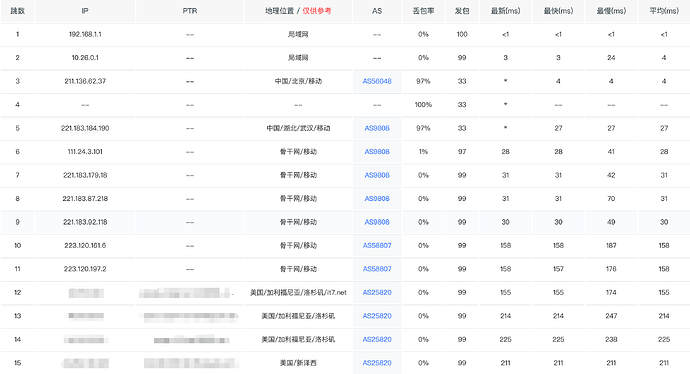Click the 平均(ms) column header
The width and height of the screenshot is (690, 374).
click(664, 11)
